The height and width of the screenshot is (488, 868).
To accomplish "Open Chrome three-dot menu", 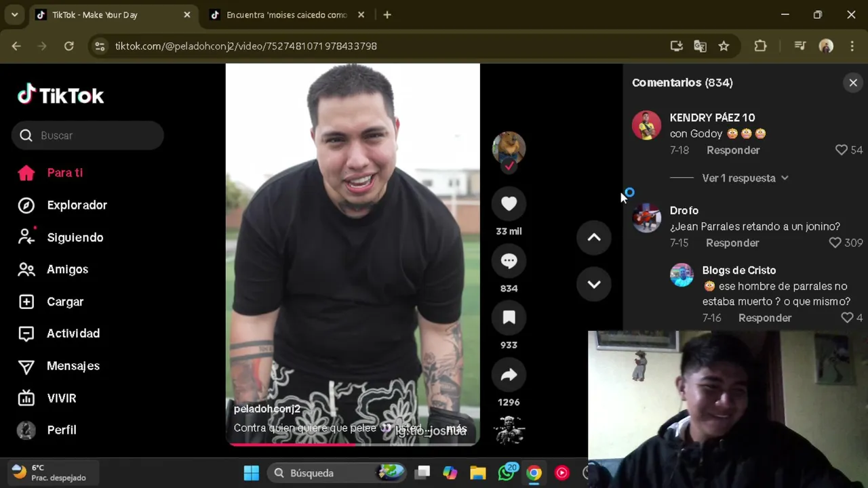I will [x=852, y=46].
